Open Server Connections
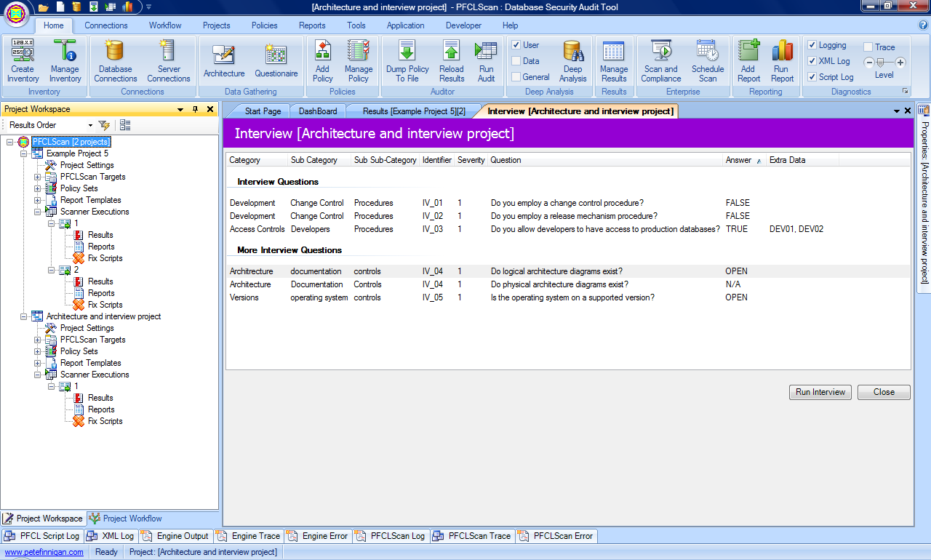 coord(168,62)
